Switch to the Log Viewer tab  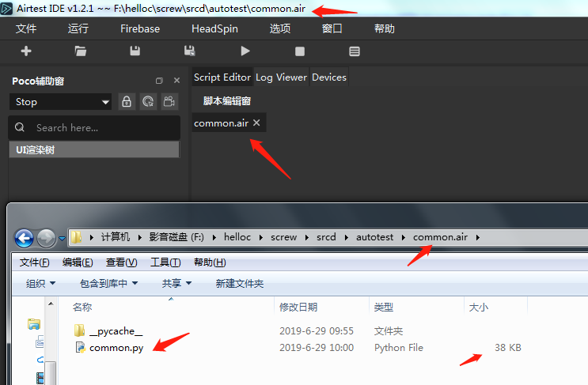point(281,77)
